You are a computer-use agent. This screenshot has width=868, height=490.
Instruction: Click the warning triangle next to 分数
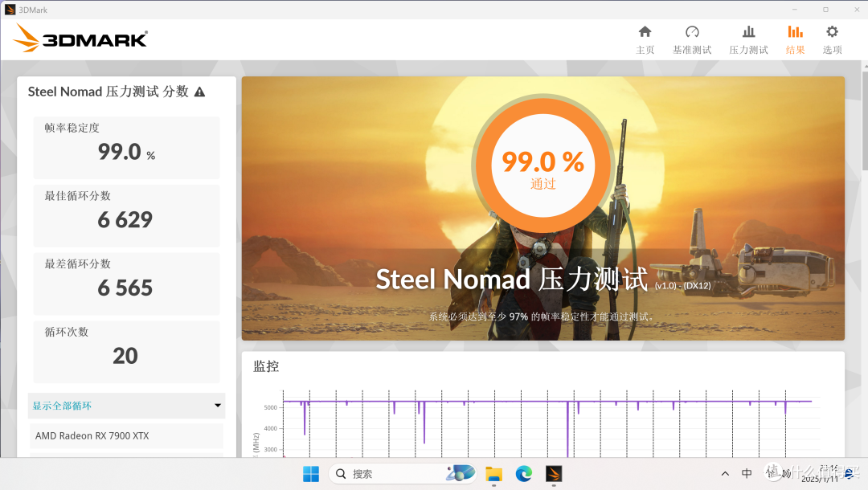point(200,92)
